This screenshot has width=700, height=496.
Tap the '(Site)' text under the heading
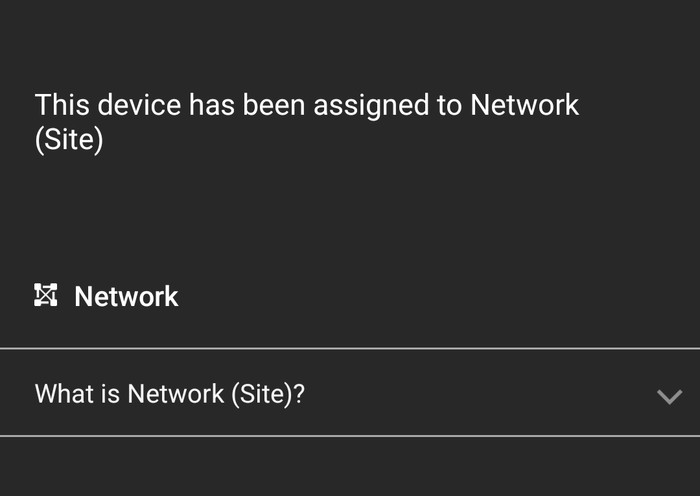click(x=69, y=139)
